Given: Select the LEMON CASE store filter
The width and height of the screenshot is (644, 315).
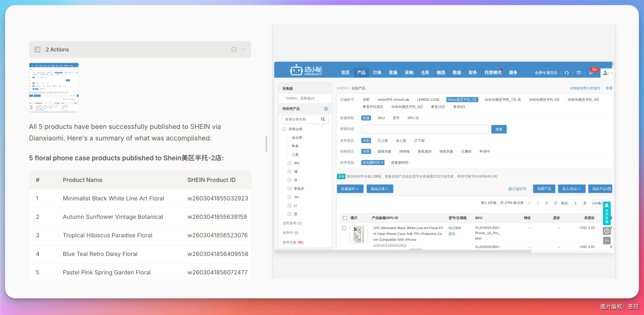Looking at the screenshot, I should click(428, 100).
